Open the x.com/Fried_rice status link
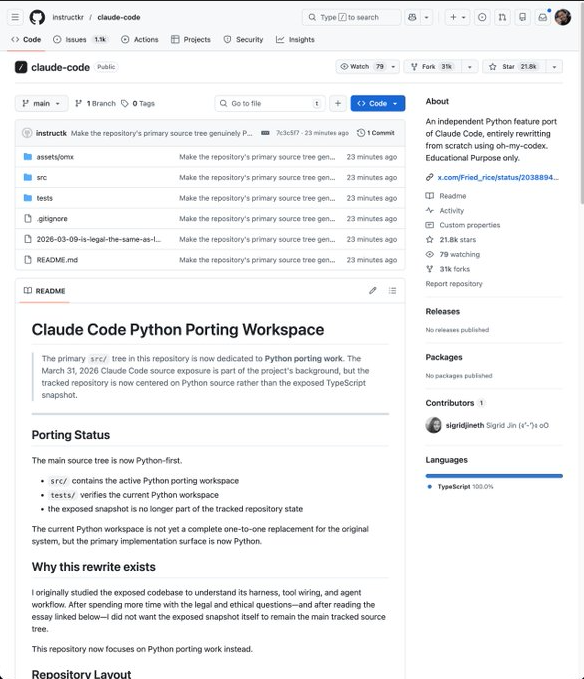This screenshot has height=679, width=584. click(498, 177)
